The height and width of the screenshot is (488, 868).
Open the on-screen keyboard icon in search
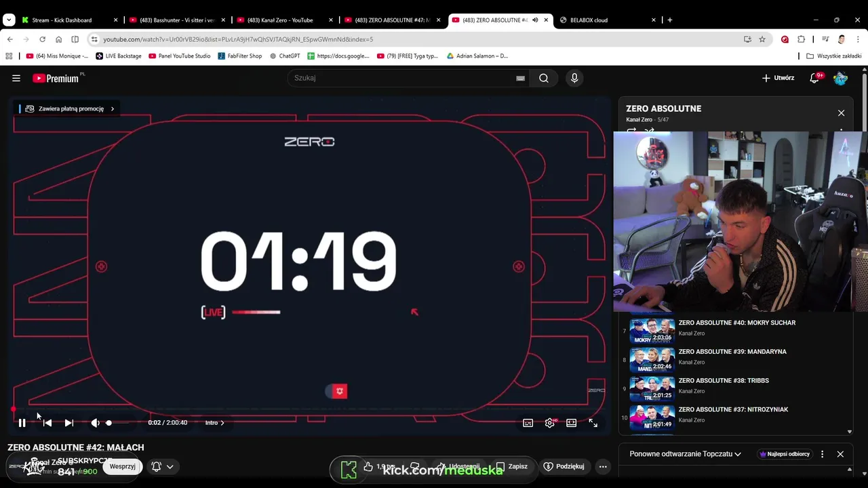[520, 78]
